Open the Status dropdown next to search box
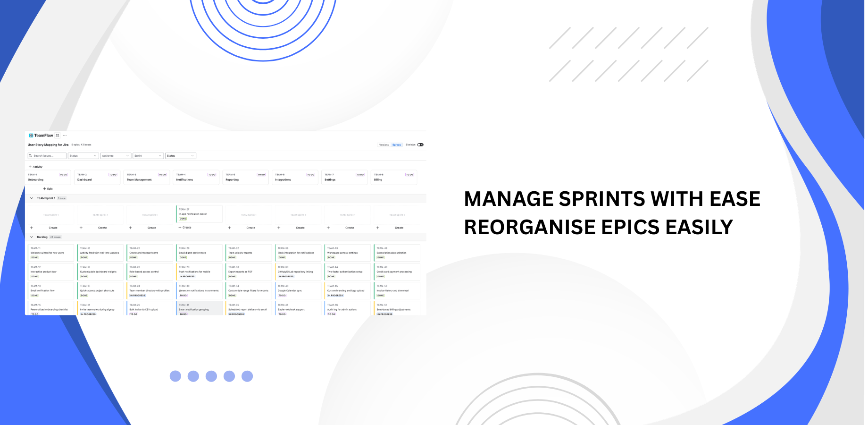 click(x=83, y=156)
